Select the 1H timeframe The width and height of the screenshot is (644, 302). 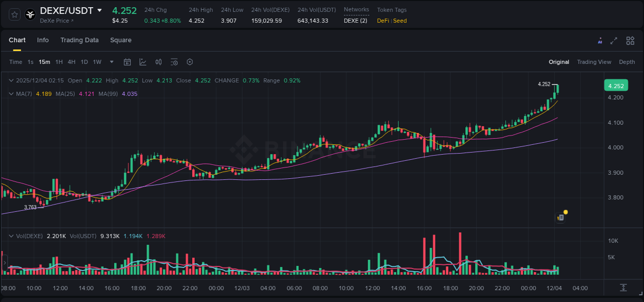[59, 62]
